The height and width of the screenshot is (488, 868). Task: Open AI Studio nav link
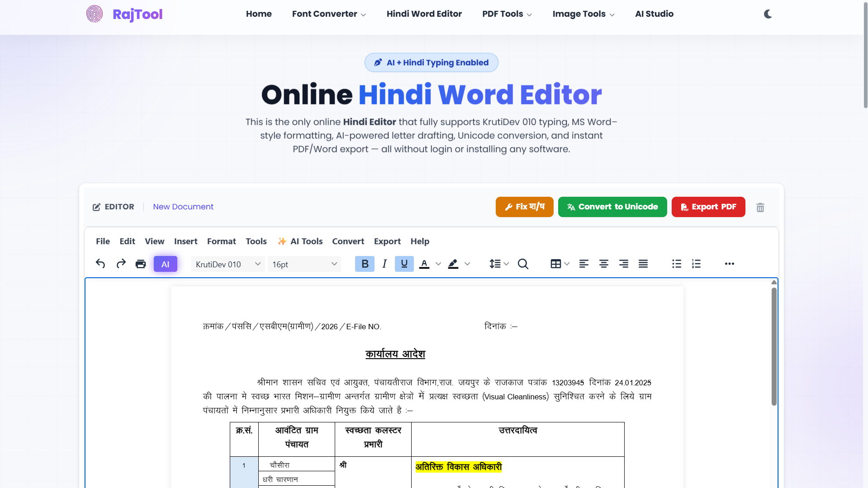pos(655,14)
